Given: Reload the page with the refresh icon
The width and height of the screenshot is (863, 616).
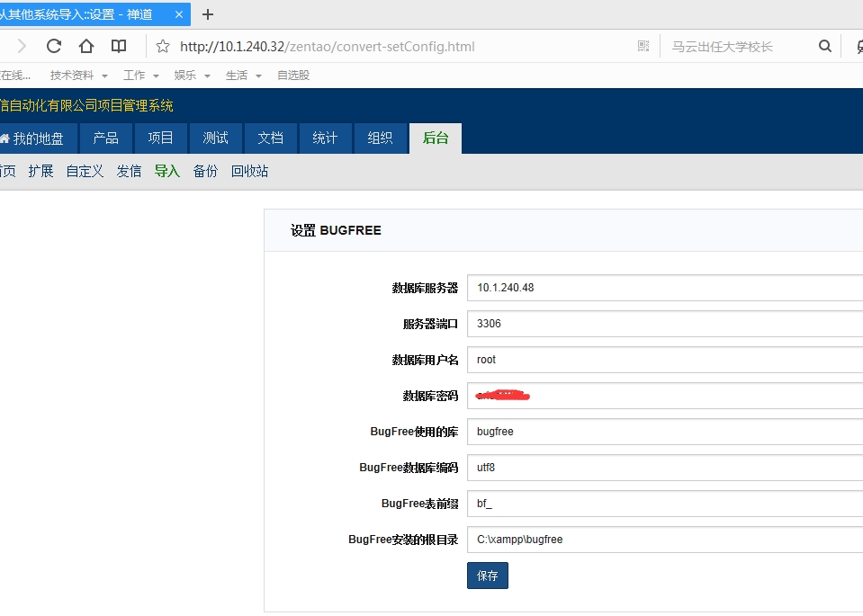Looking at the screenshot, I should click(53, 46).
